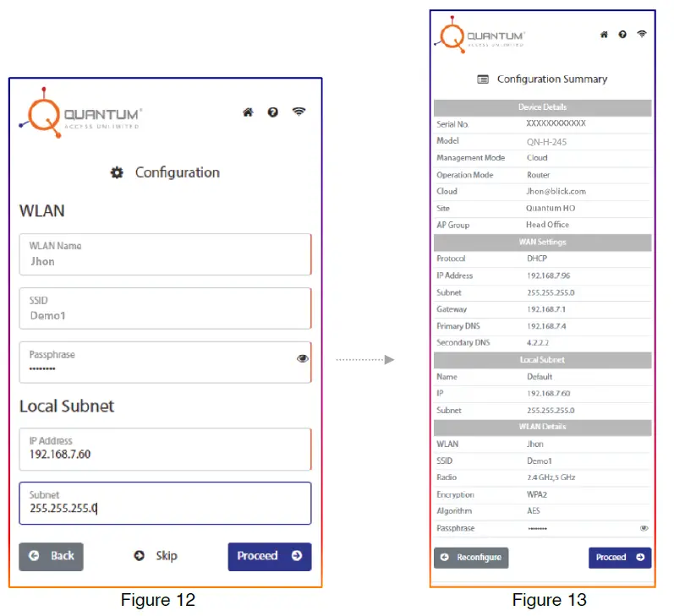Go Back from the Configuration screen
The width and height of the screenshot is (674, 616).
point(51,557)
